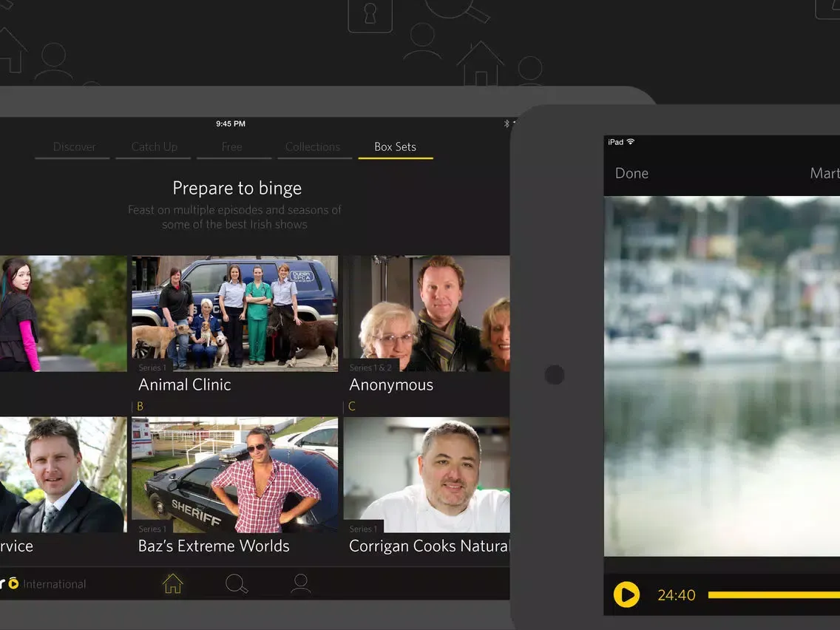Screen dimensions: 840x630
Task: Switch to the Catch Up tab
Action: pyautogui.click(x=155, y=147)
